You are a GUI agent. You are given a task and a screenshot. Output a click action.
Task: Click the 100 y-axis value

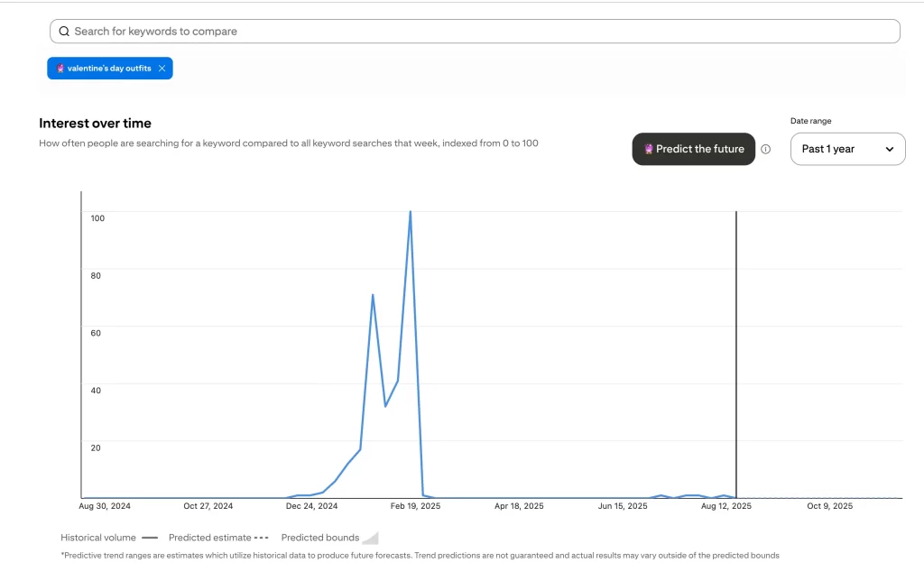tap(97, 218)
